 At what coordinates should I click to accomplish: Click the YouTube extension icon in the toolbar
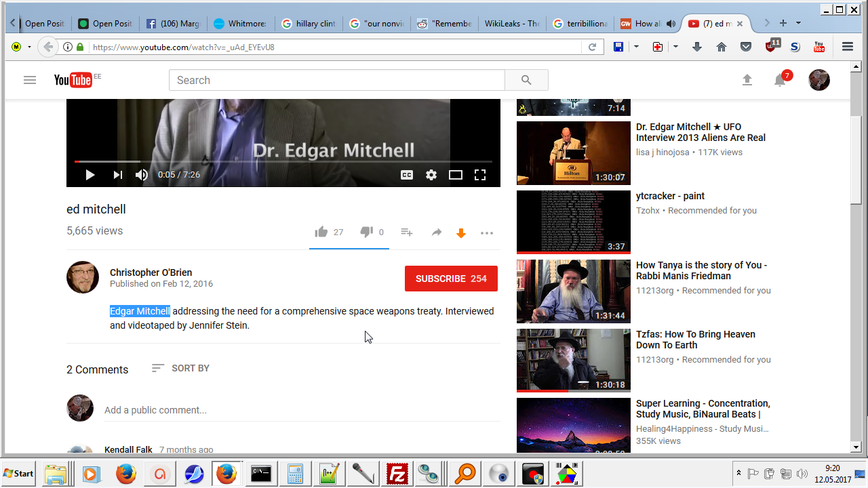[x=819, y=47]
